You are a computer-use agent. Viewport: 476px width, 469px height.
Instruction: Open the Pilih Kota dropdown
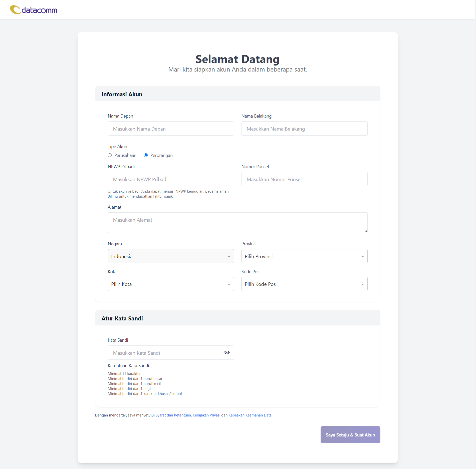[x=171, y=284]
